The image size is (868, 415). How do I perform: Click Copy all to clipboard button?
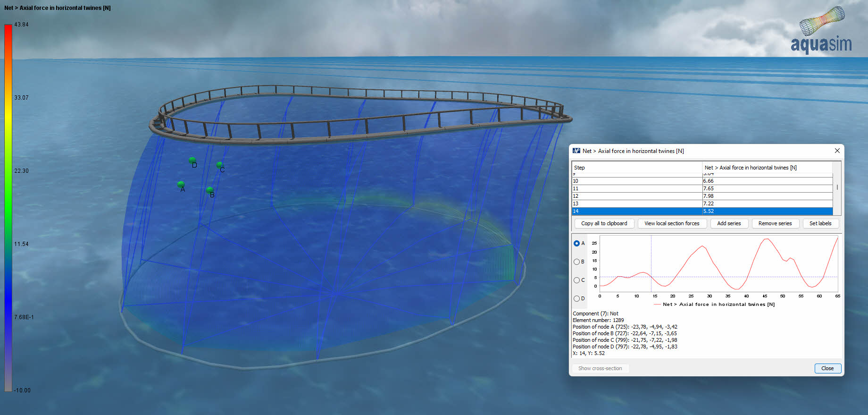(x=604, y=223)
